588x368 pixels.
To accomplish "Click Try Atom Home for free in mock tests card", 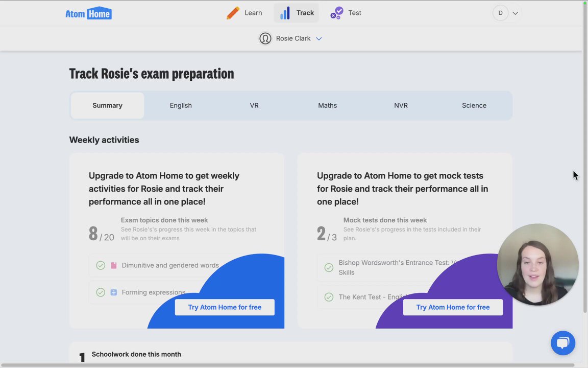I will coord(453,307).
